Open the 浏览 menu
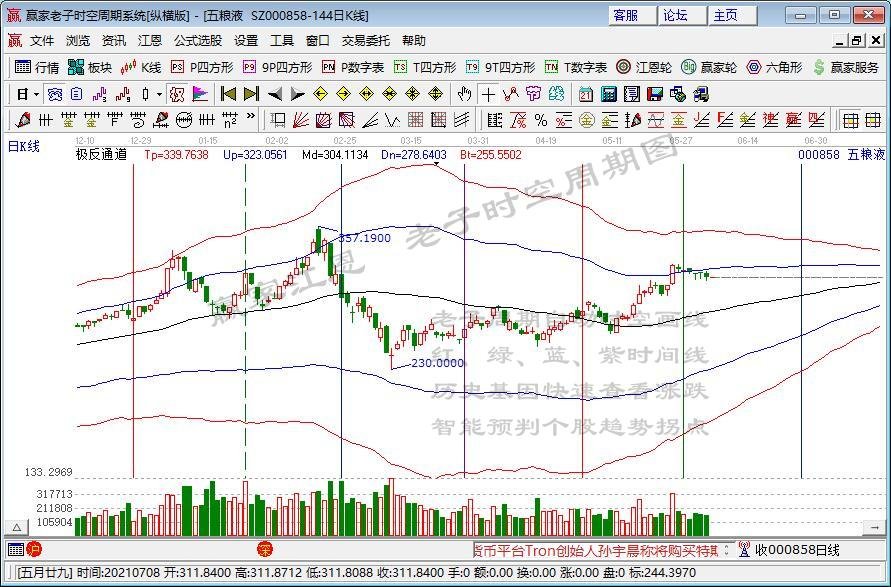 (x=78, y=41)
